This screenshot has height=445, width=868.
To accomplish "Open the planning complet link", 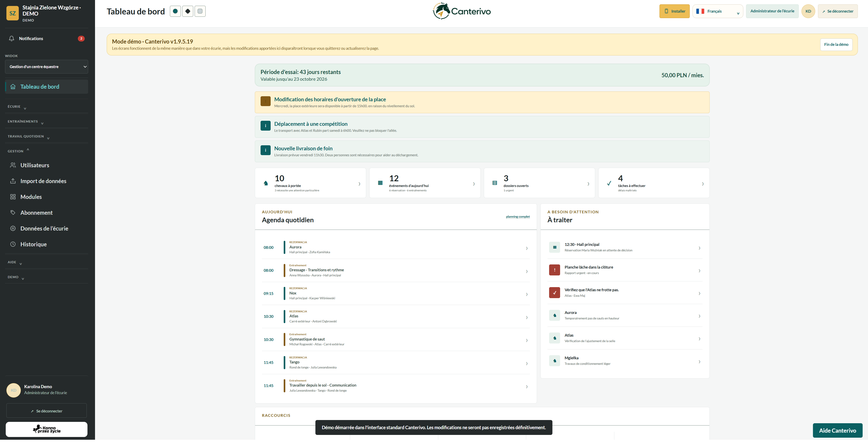I will [517, 217].
